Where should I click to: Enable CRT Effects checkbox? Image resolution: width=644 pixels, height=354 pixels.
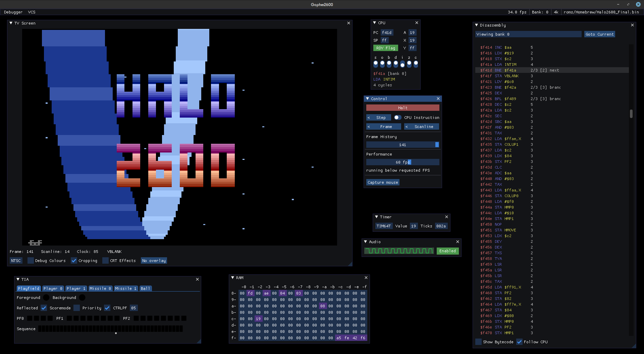point(105,261)
